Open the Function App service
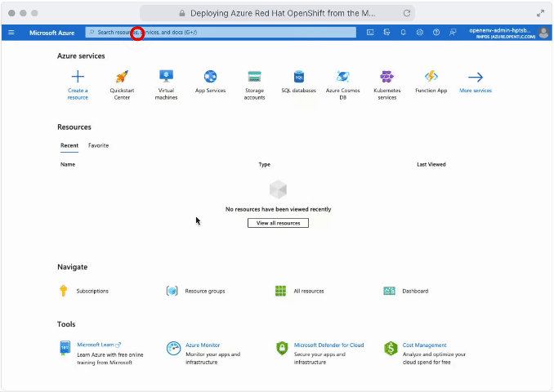554x392 pixels. coord(431,77)
